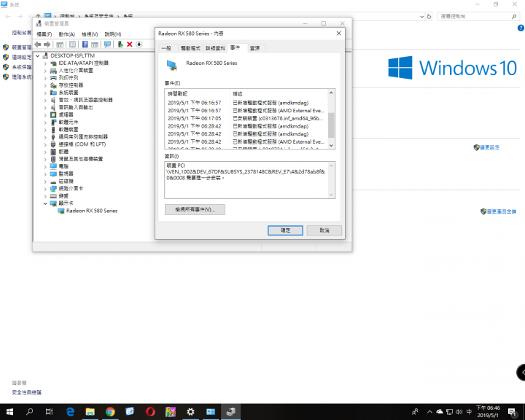Image resolution: width=525 pixels, height=420 pixels.
Task: Click the 中 input method indicator
Action: pos(469,412)
